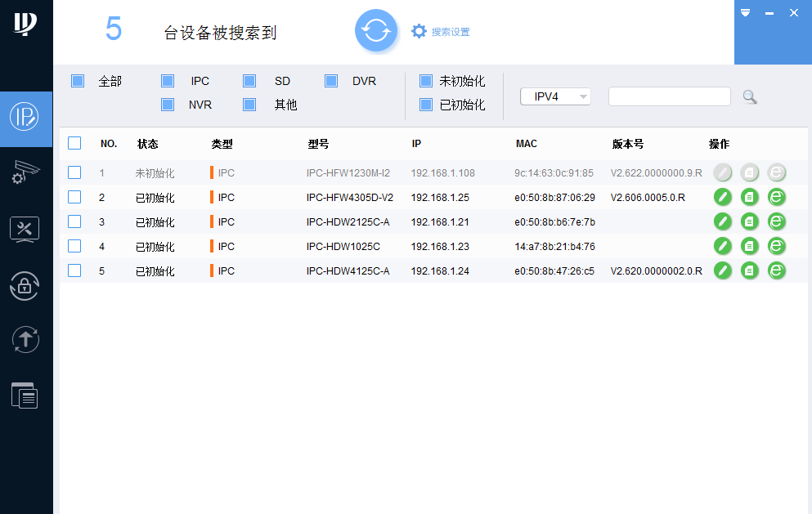Open 搜索设置 search settings
Image resolution: width=812 pixels, height=514 pixels.
446,31
